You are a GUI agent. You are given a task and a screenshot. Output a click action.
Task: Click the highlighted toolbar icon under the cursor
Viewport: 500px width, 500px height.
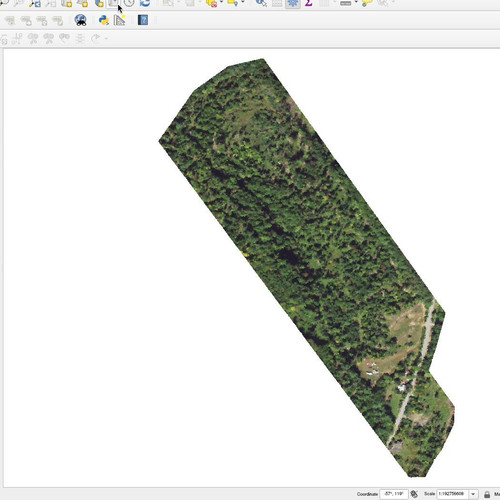pyautogui.click(x=113, y=3)
